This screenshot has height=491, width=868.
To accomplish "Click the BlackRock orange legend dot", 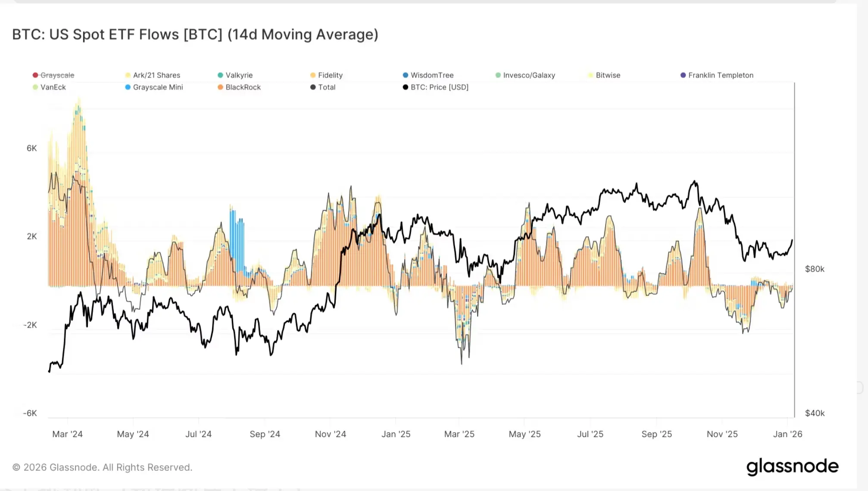I will click(x=220, y=87).
